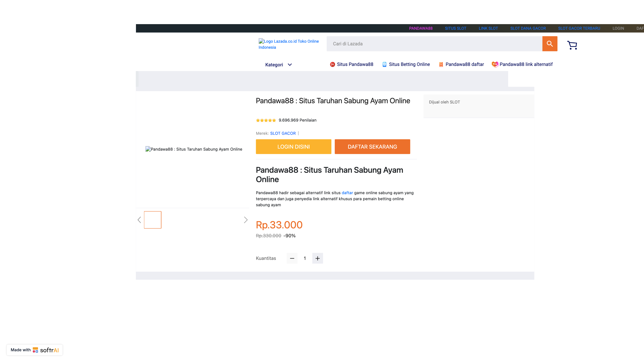644x362 pixels.
Task: Click the Pandawa88 link alternatif heart icon
Action: (x=495, y=64)
